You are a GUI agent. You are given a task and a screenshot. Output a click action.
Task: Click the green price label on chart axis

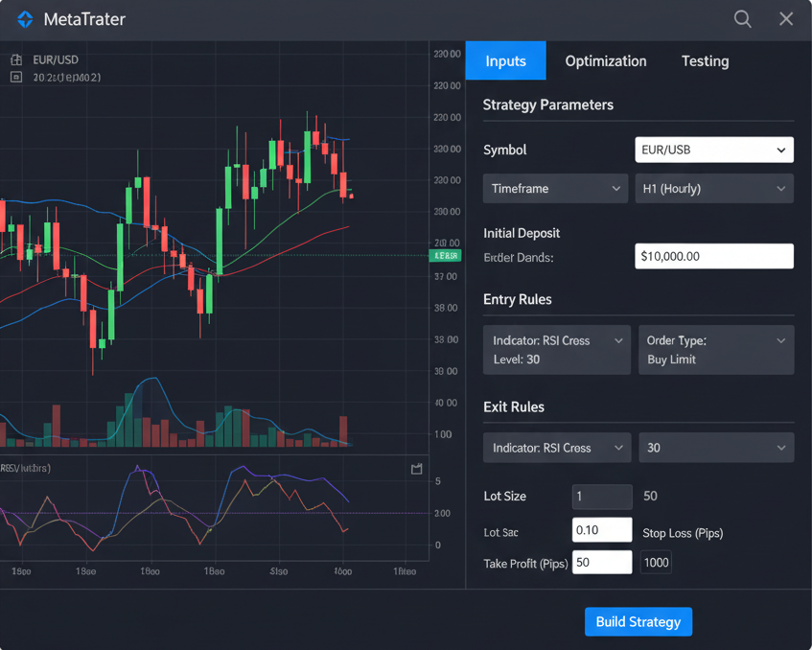446,256
